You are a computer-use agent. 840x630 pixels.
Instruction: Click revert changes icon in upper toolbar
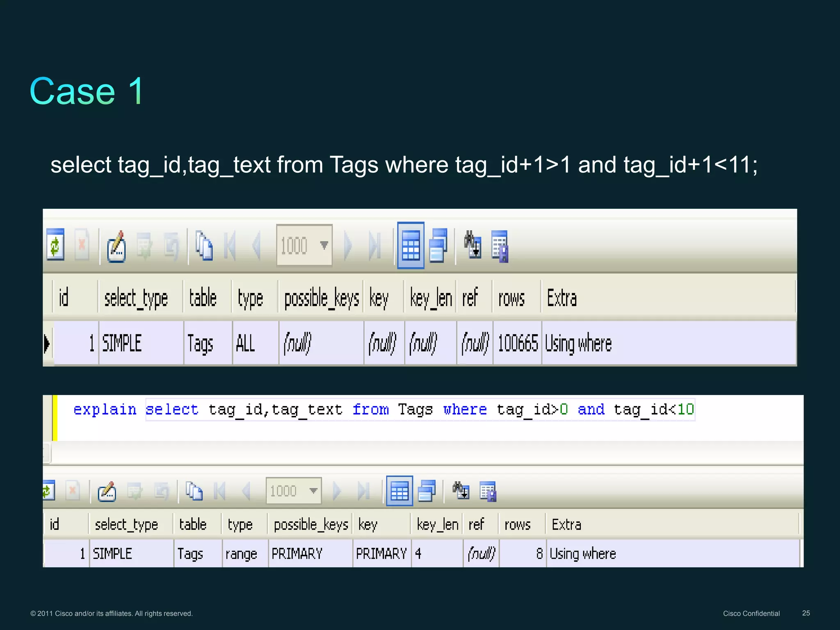coord(172,246)
